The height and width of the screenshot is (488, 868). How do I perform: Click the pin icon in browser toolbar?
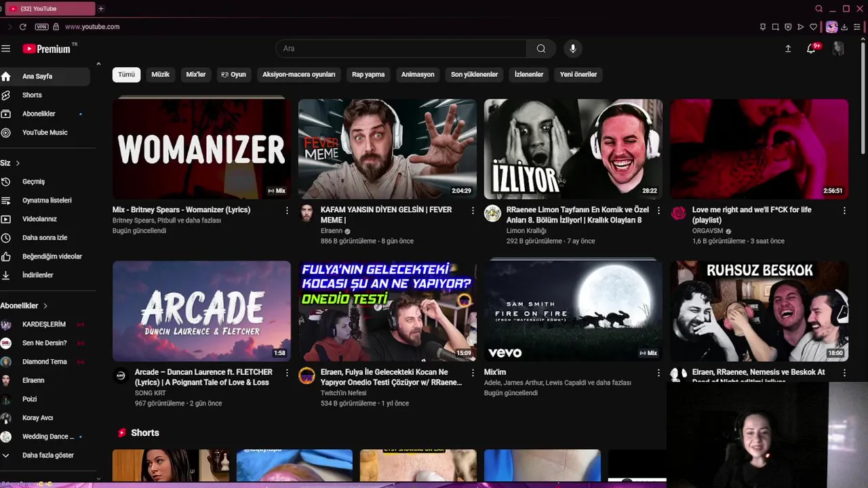(x=763, y=27)
